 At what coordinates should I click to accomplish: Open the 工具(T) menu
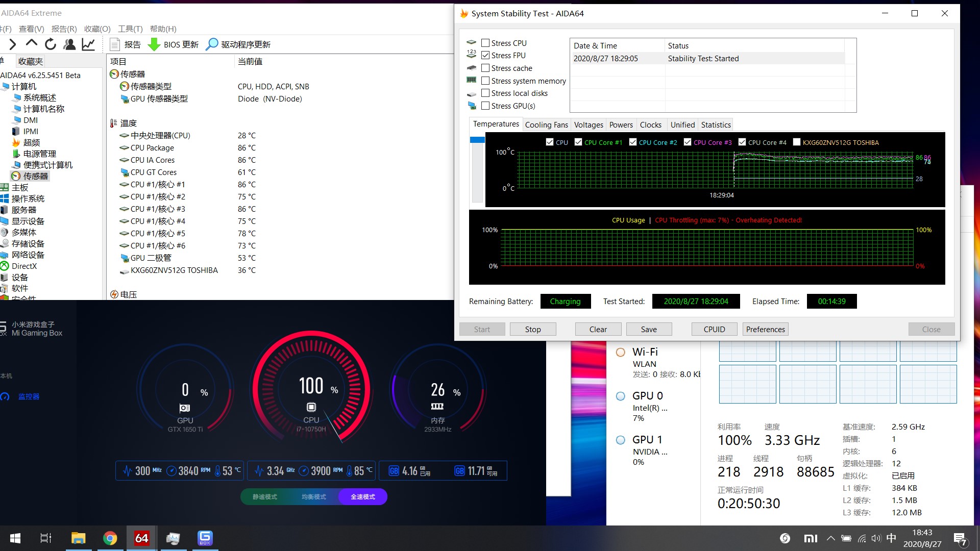pos(130,29)
